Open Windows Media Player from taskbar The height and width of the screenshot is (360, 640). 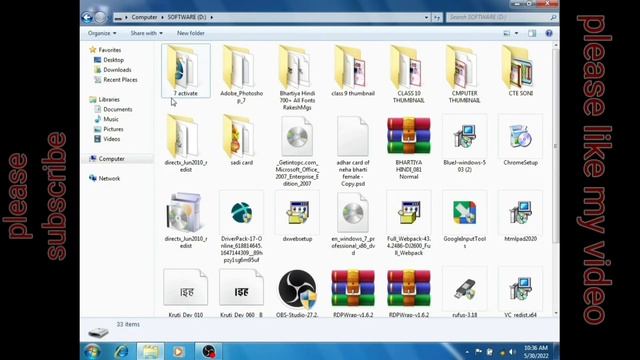click(178, 351)
